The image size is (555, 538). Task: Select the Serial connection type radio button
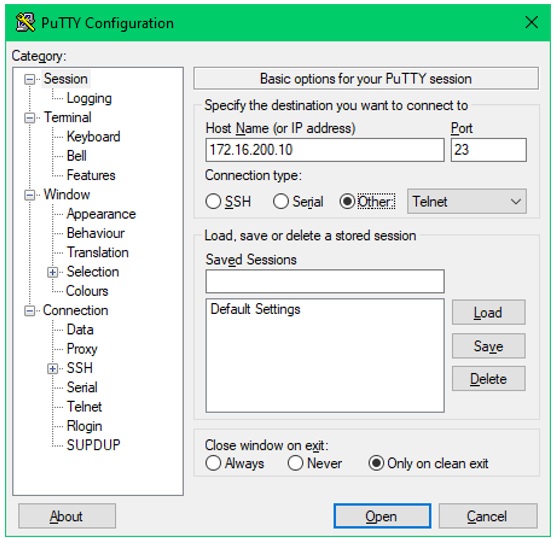[x=281, y=201]
